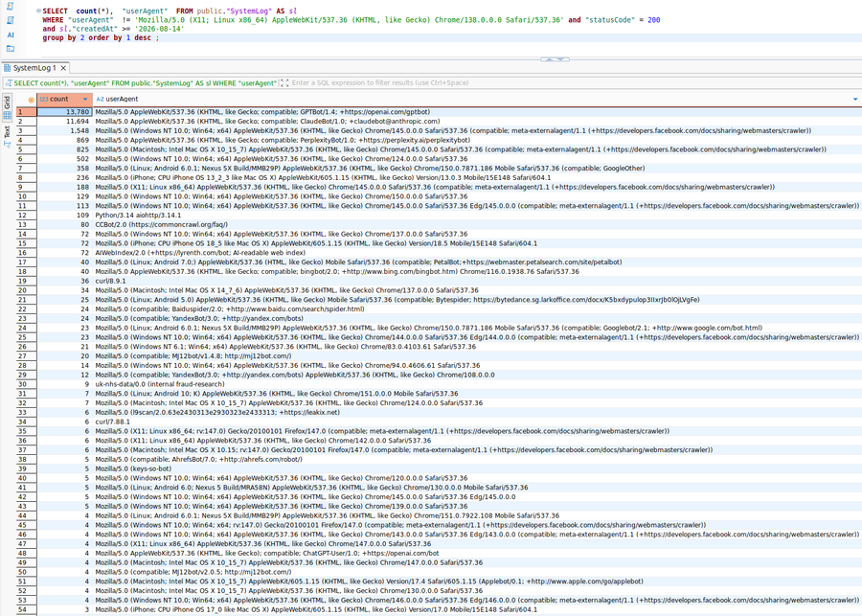Select count value 109
Viewport: 862px width, 616px height.
(x=64, y=215)
